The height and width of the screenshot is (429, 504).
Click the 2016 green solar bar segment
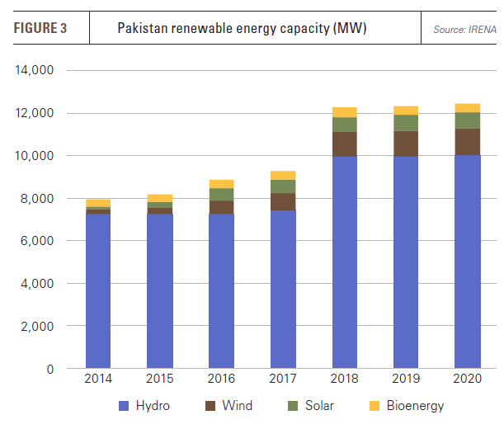[221, 194]
